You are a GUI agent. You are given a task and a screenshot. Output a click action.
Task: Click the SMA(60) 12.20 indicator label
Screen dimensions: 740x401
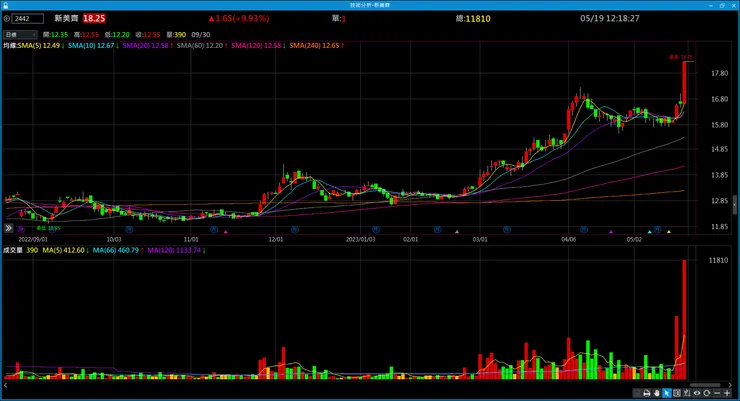tap(202, 46)
